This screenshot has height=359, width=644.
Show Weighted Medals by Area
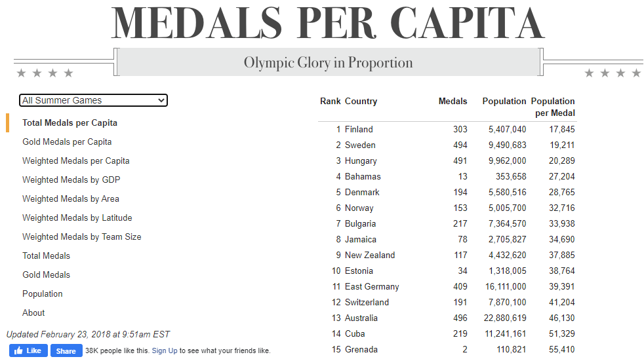click(70, 198)
